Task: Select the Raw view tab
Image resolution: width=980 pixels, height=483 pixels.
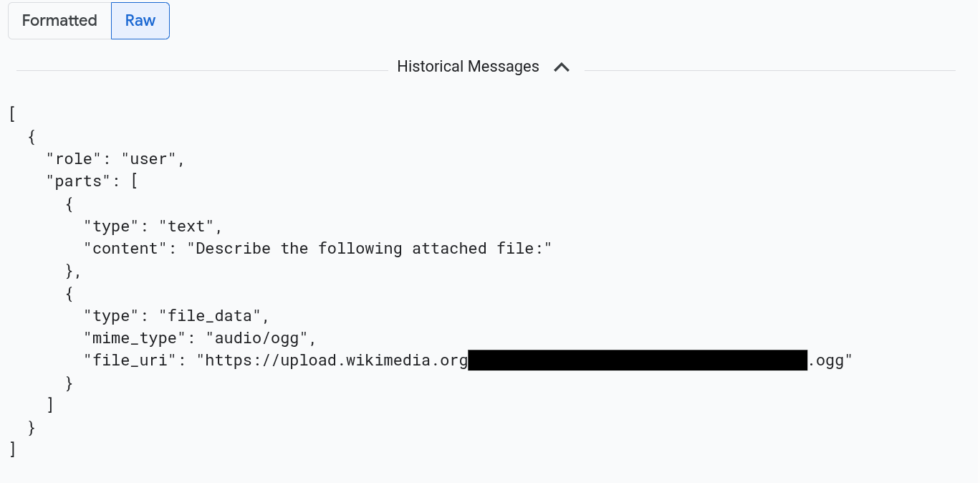Action: (x=140, y=21)
